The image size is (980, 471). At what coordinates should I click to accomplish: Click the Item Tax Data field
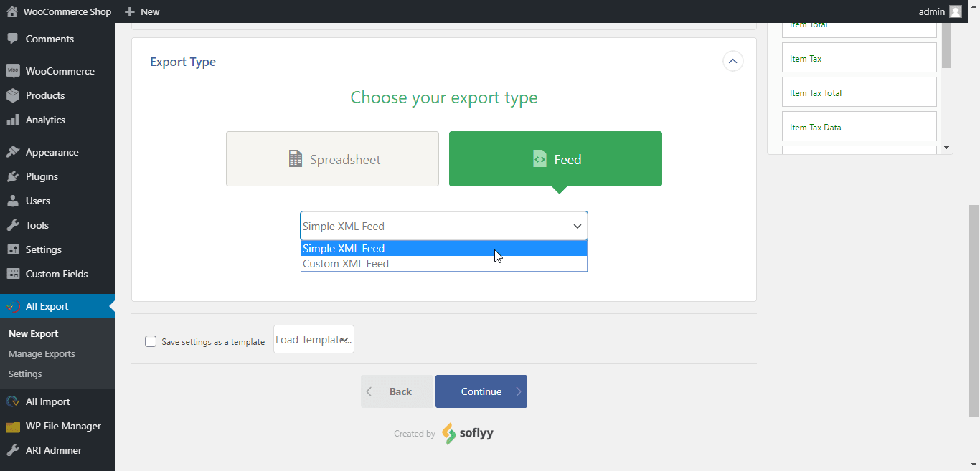pos(859,126)
